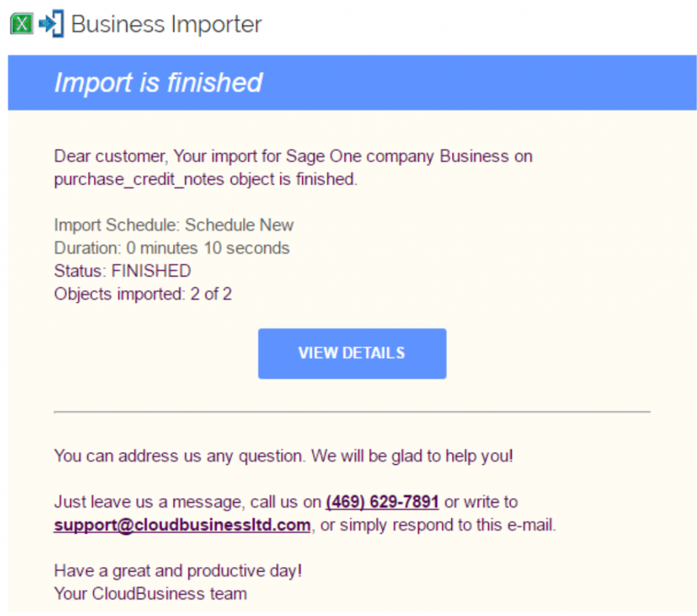The height and width of the screenshot is (616, 697).
Task: Click the blue import arrow icon
Action: pyautogui.click(x=51, y=25)
